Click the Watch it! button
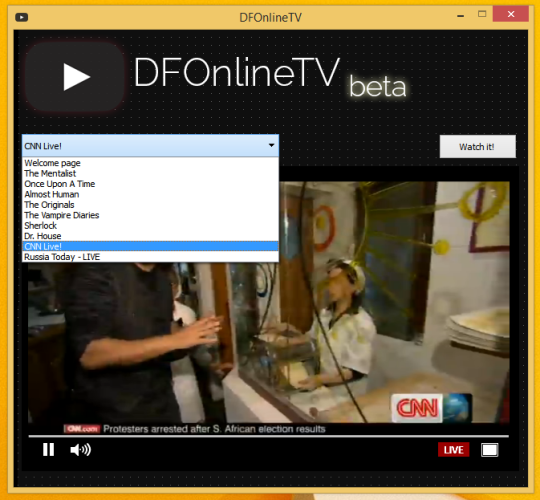Image resolution: width=540 pixels, height=500 pixels. [x=477, y=147]
